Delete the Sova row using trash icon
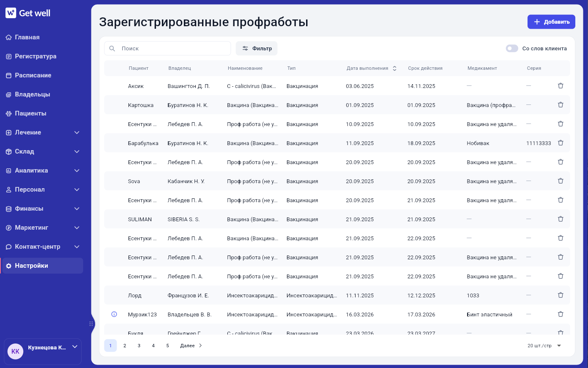The image size is (588, 368). coord(561,181)
